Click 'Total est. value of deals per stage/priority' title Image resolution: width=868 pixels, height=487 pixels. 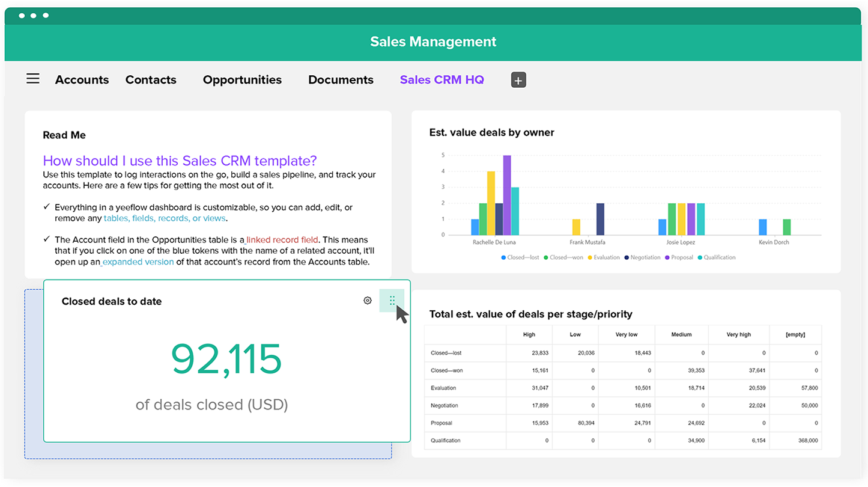click(531, 314)
